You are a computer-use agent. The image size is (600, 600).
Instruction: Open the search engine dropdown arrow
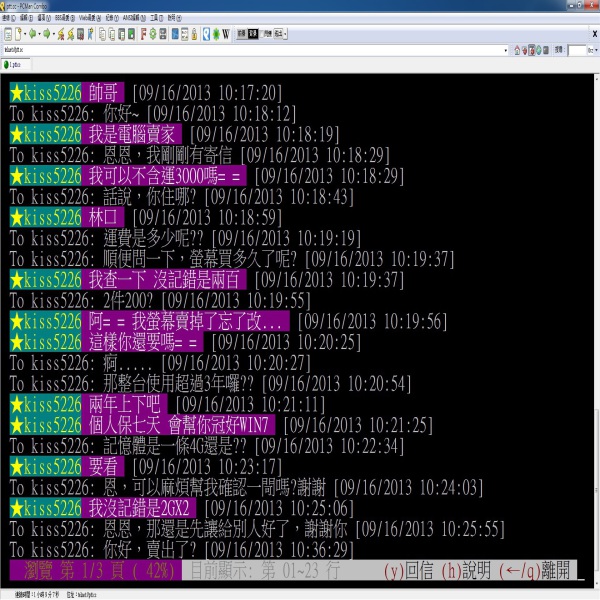(596, 50)
